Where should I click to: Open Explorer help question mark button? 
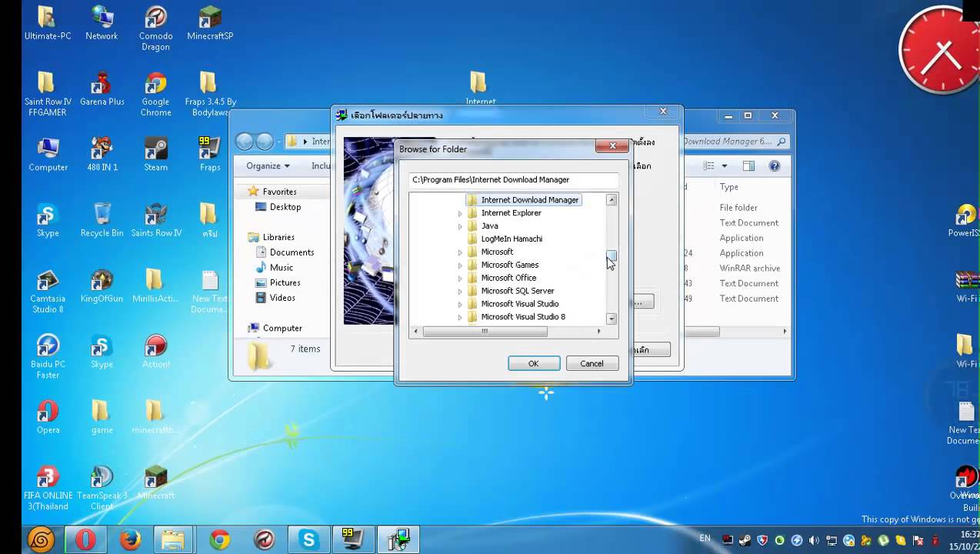(775, 166)
